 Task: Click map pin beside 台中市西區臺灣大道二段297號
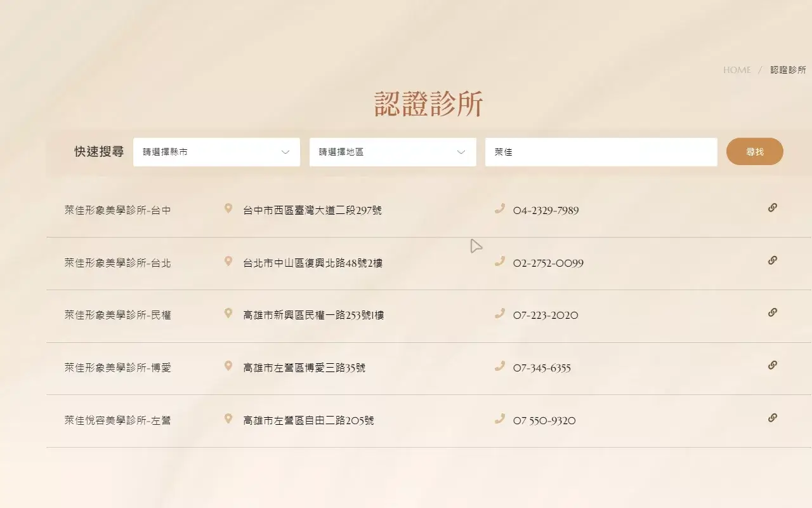point(228,208)
